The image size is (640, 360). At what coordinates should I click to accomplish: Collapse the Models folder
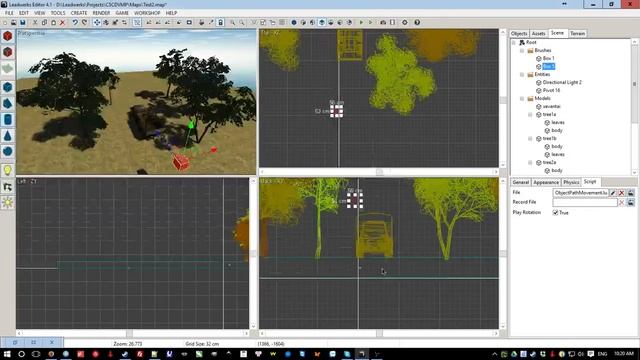pyautogui.click(x=522, y=98)
